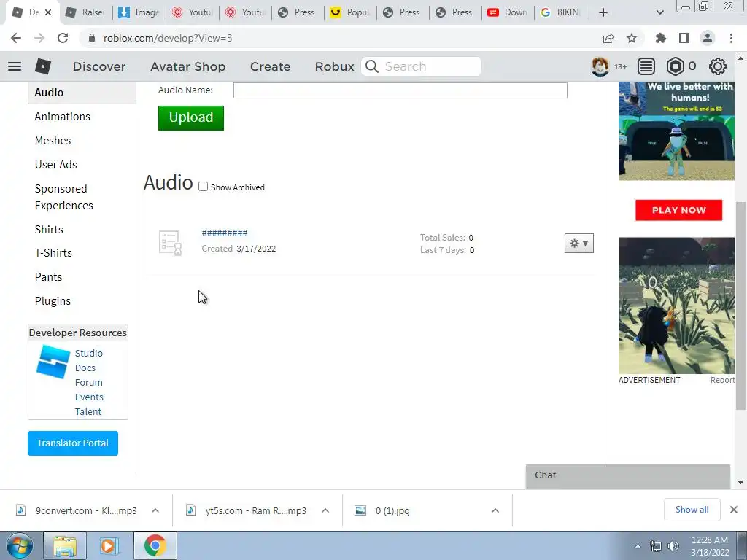
Task: Open the Chrome profile avatar icon
Action: (x=708, y=38)
